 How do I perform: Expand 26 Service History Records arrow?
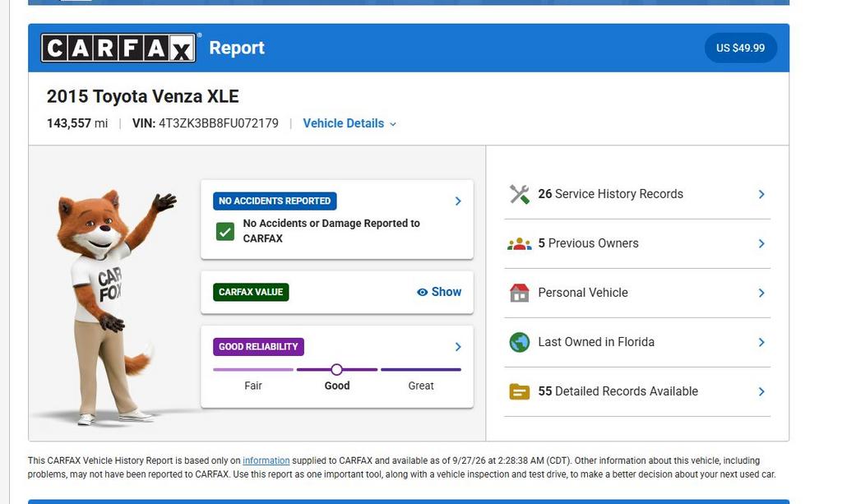[x=761, y=194]
